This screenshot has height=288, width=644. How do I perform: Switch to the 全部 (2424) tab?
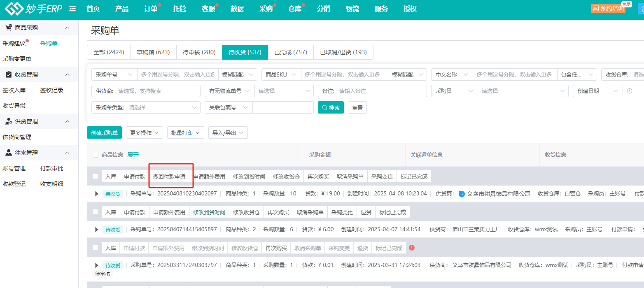tap(109, 52)
